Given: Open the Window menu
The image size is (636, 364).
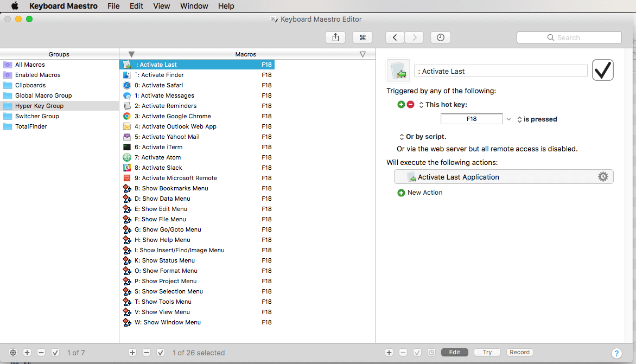Looking at the screenshot, I should 194,5.
